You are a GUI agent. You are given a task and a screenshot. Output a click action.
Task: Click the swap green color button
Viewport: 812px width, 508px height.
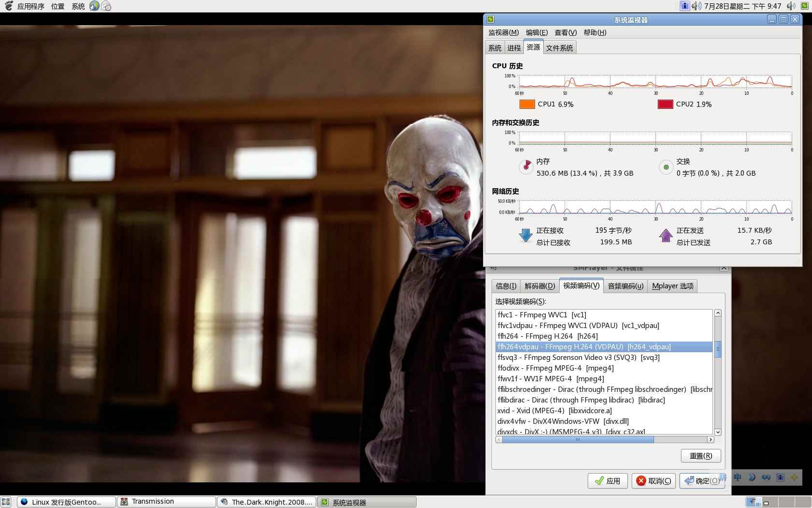pos(666,167)
